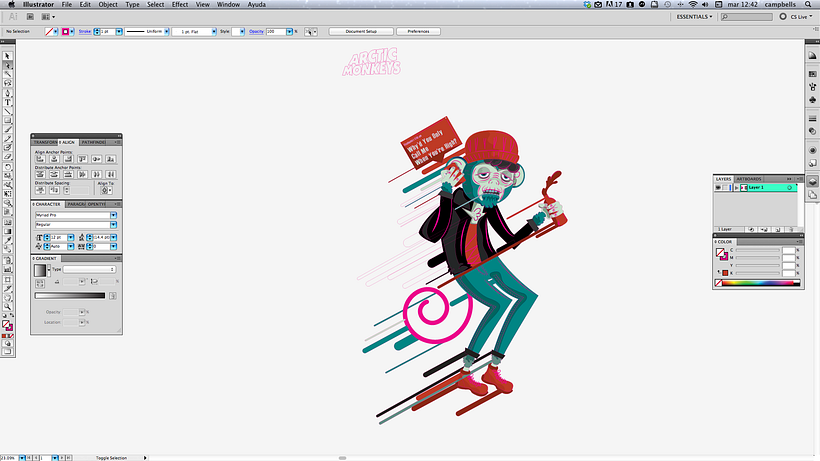Screen dimensions: 820x461
Task: Select the Direct Selection tool
Action: 7,65
